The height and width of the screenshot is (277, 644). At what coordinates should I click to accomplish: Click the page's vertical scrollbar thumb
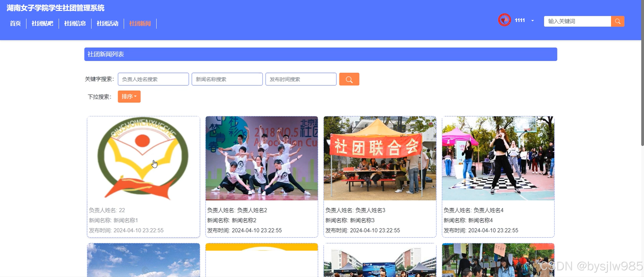[x=642, y=73]
